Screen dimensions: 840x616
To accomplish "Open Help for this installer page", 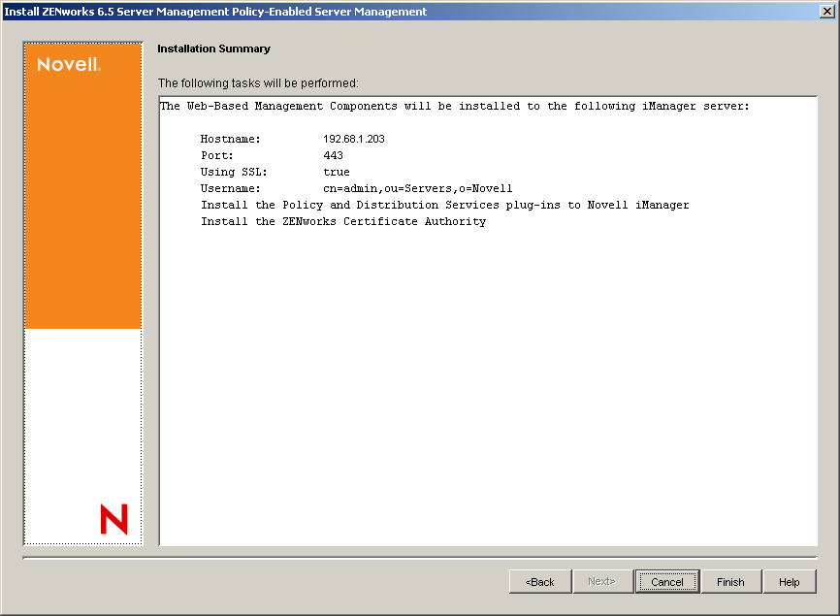I will (790, 582).
